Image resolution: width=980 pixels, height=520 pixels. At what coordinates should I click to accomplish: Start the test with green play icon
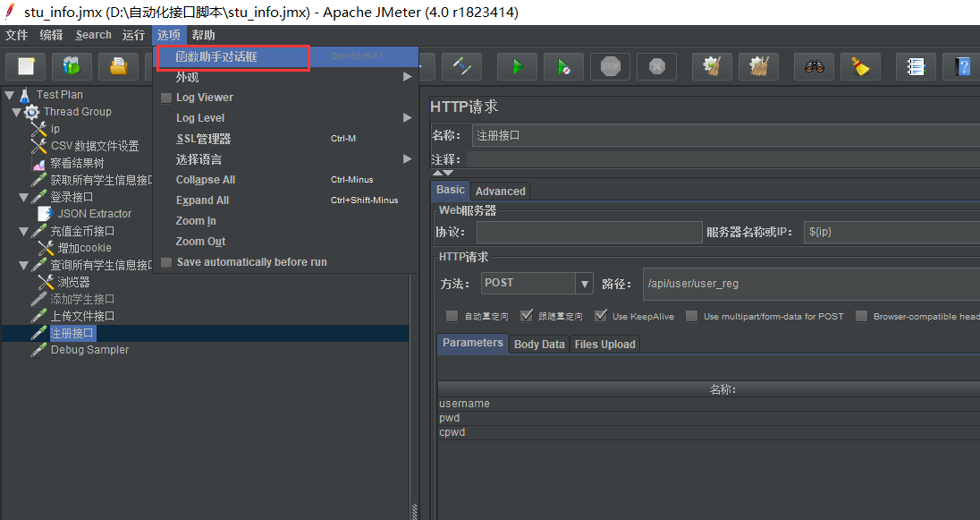click(x=517, y=66)
